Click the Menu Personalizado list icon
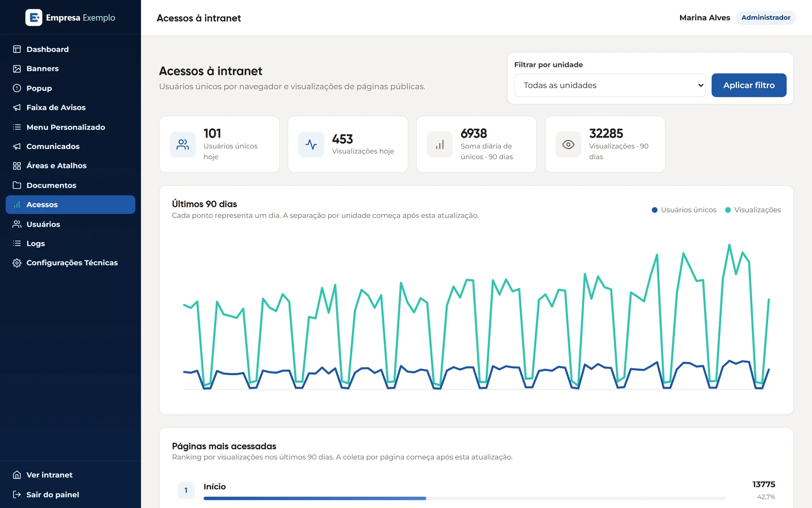The width and height of the screenshot is (812, 508). click(x=17, y=127)
